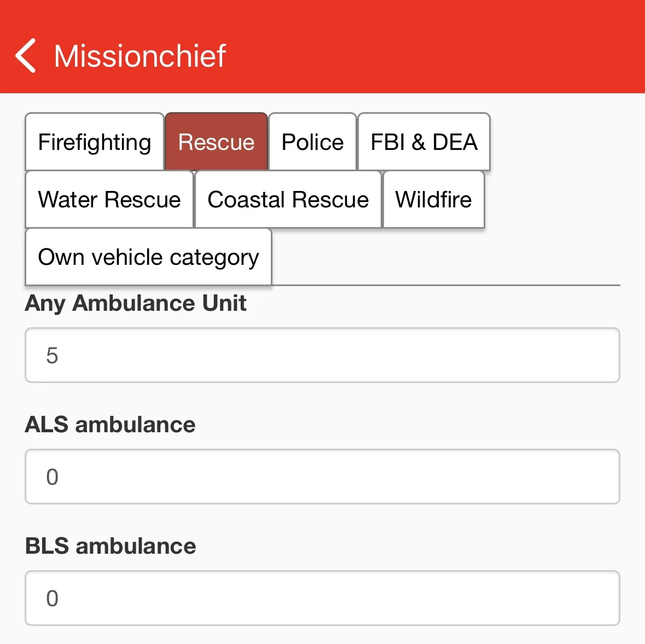Image resolution: width=645 pixels, height=644 pixels.
Task: Click the 0 value under ALS ambulance
Action: [x=52, y=477]
